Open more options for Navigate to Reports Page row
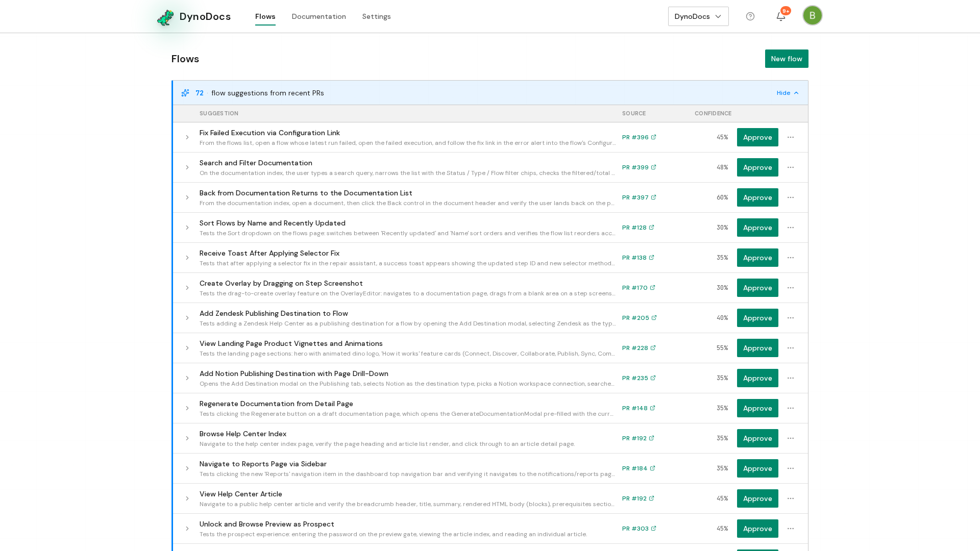This screenshot has width=980, height=551. pos(791,468)
